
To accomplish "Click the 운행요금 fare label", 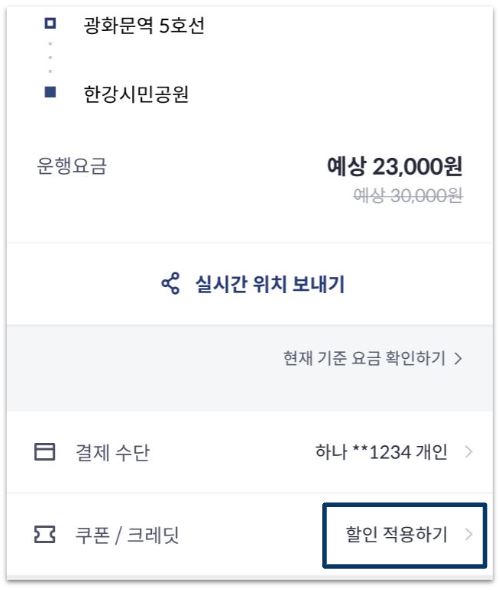I will (x=72, y=166).
